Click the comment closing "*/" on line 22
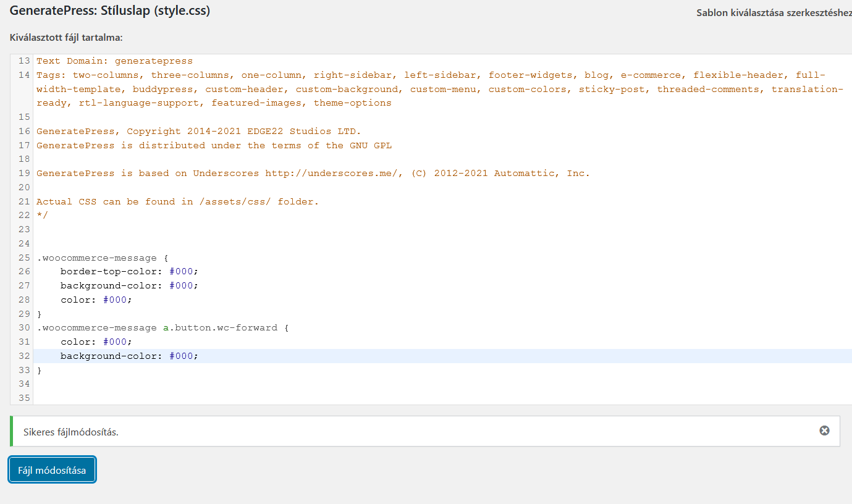Screen dimensions: 852x504 click(42, 215)
